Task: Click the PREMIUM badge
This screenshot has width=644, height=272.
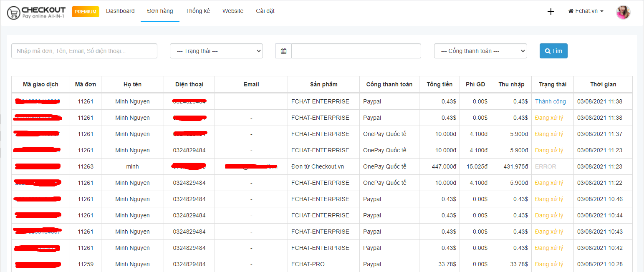Action: click(86, 12)
